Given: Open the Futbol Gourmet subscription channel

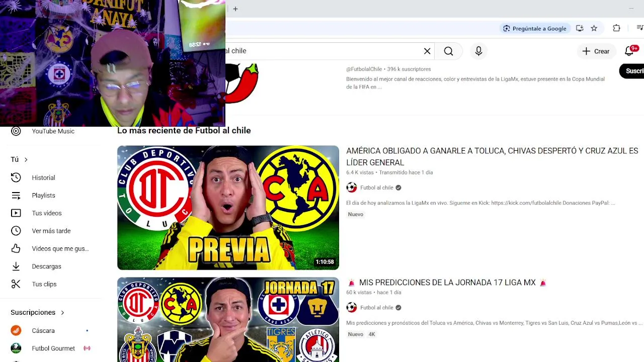Looking at the screenshot, I should pyautogui.click(x=53, y=348).
